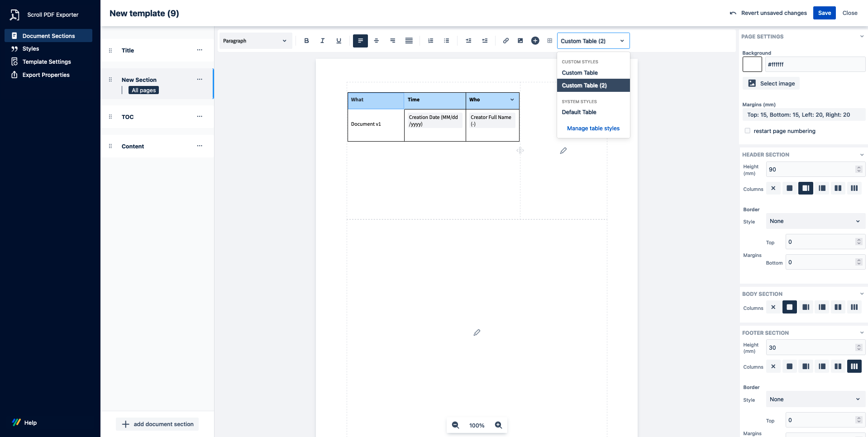868x437 pixels.
Task: Open Manage table styles link
Action: pyautogui.click(x=593, y=128)
